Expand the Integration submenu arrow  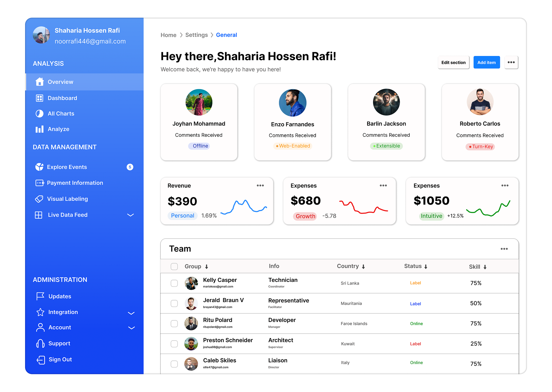131,313
